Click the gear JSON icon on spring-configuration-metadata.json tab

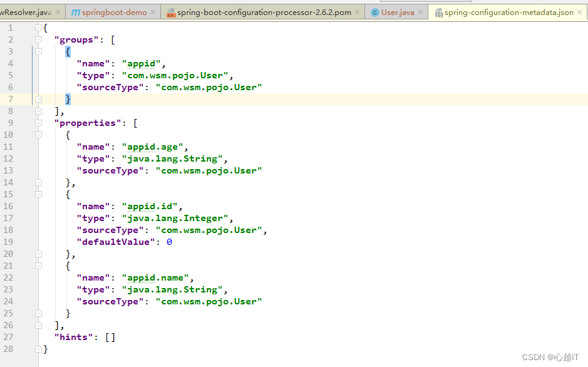[x=440, y=12]
